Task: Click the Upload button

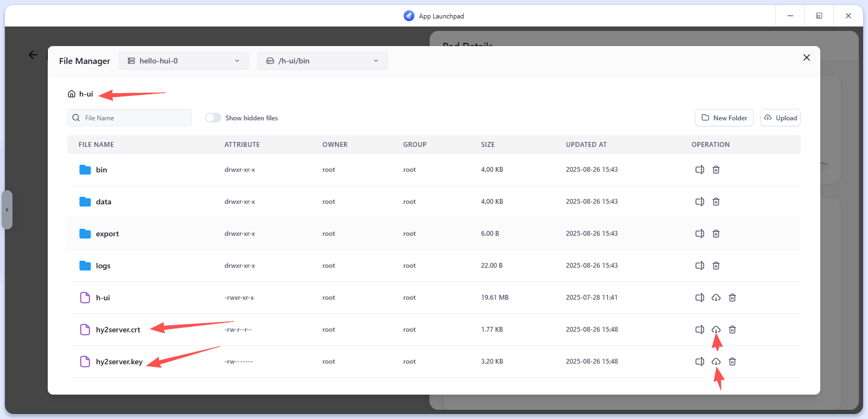Action: click(780, 118)
